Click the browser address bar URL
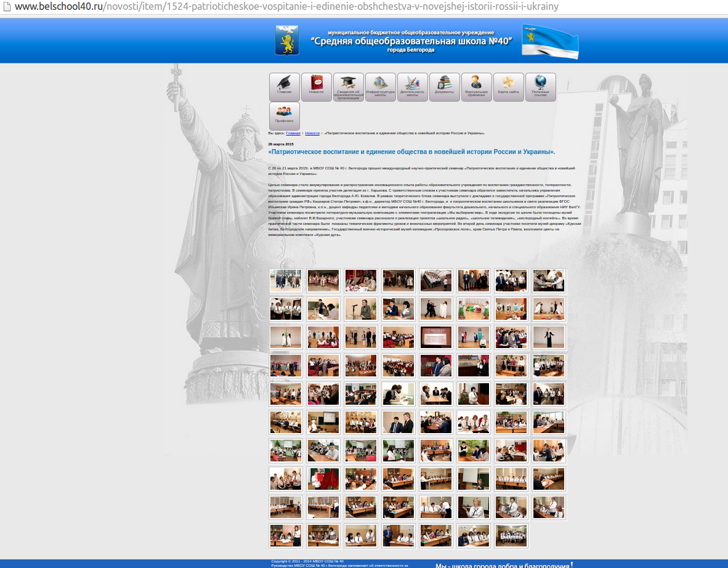 [286, 7]
